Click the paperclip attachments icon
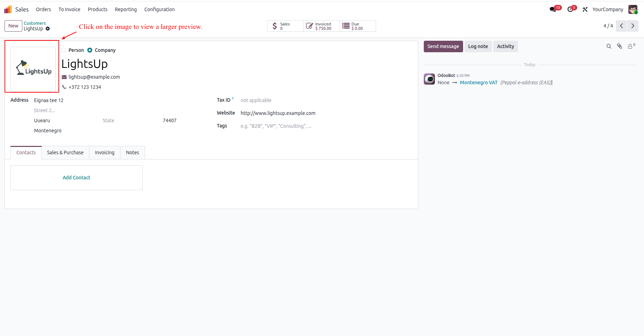Screen dimensions: 644x336 coord(620,46)
